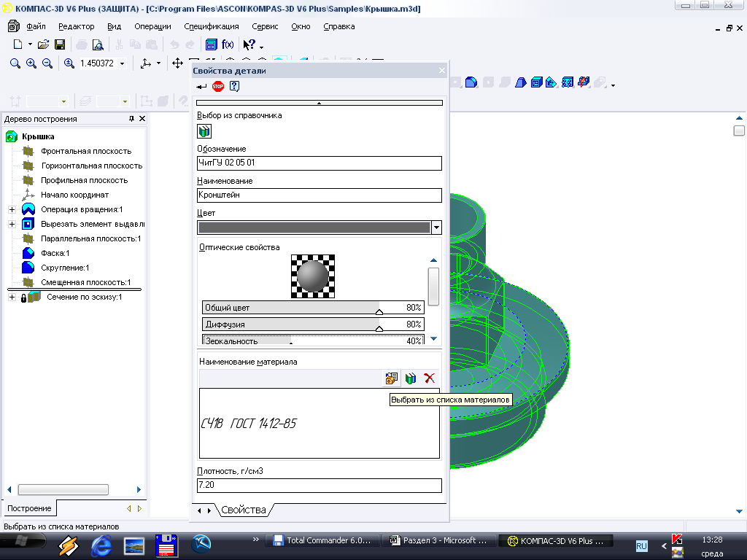This screenshot has width=747, height=560.
Task: Click the zoom in magnifier icon
Action: coord(31,63)
